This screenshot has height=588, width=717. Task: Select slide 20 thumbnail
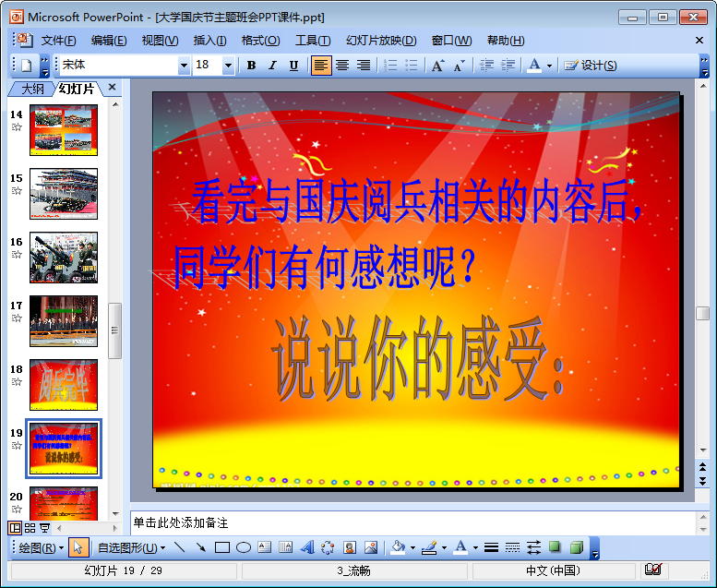(x=64, y=503)
